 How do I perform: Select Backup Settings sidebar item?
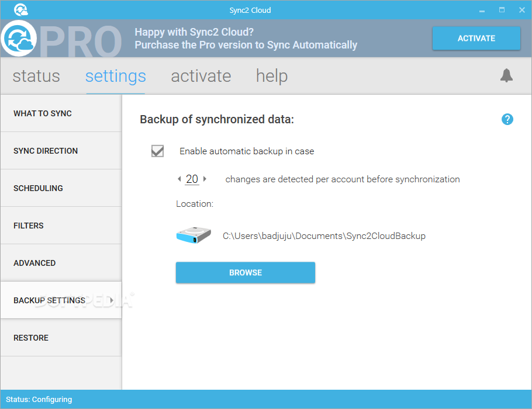tap(61, 300)
